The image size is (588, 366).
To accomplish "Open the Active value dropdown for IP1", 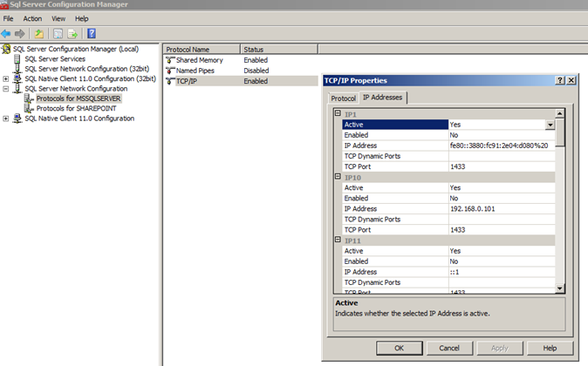I will pos(550,125).
